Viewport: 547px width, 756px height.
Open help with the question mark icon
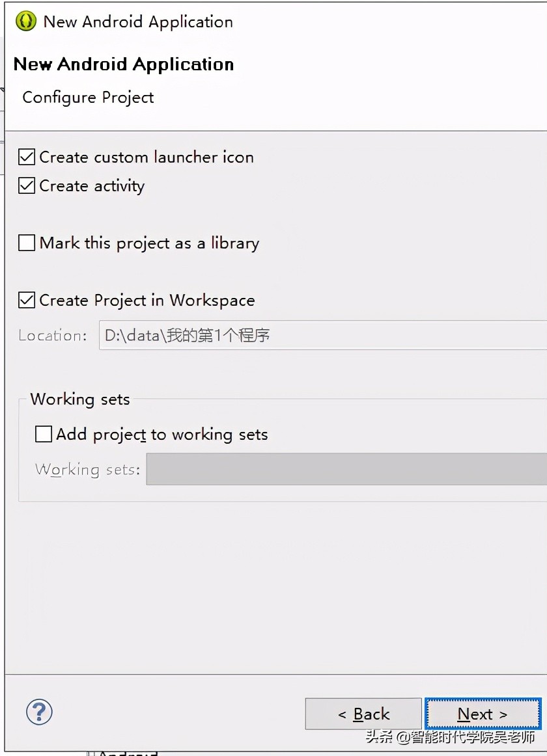[x=39, y=712]
